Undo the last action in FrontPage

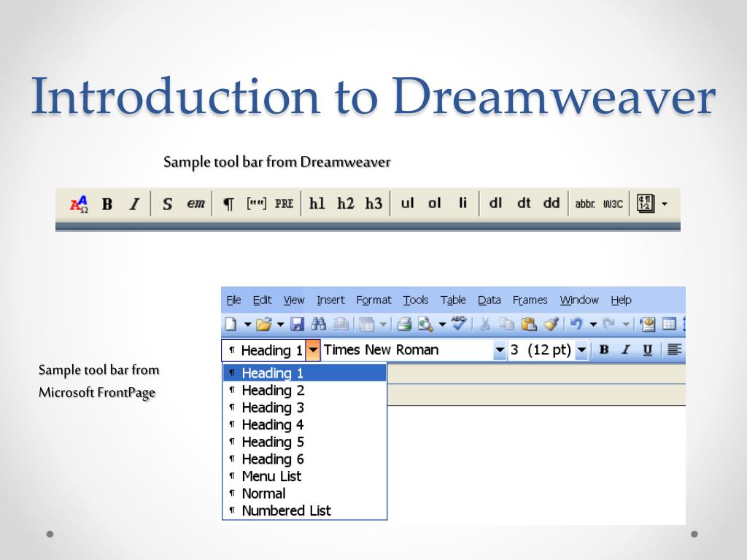[576, 324]
